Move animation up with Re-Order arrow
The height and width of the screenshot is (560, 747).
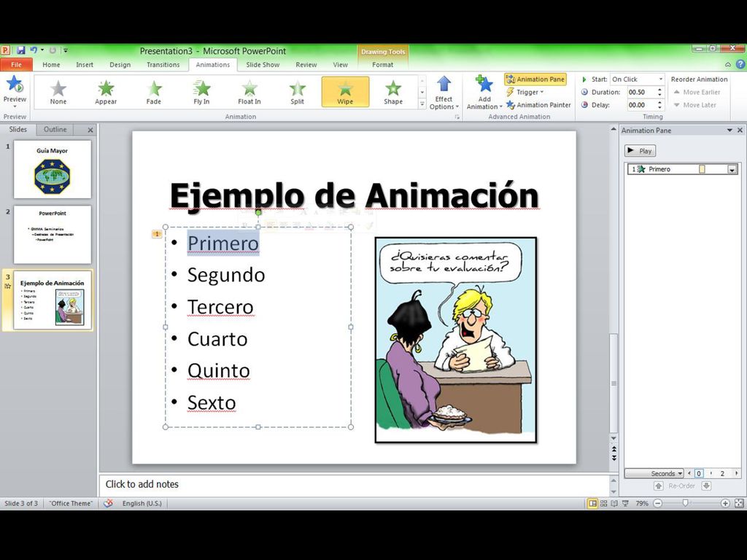point(659,486)
